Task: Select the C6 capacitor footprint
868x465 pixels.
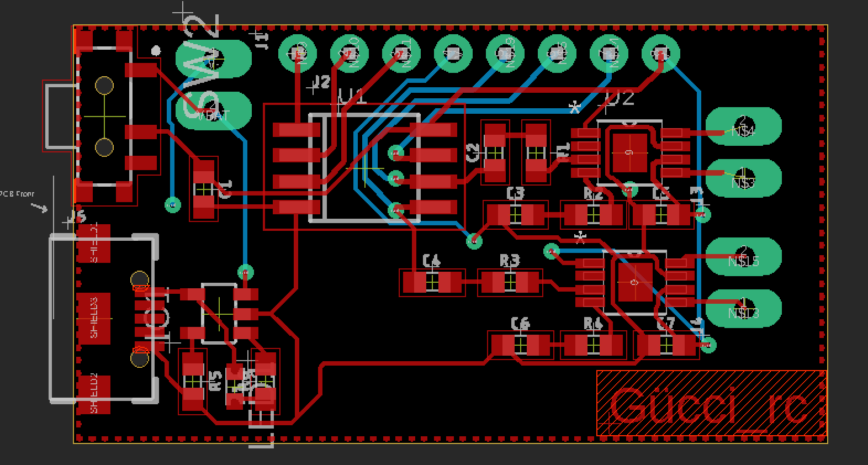Action: [520, 346]
